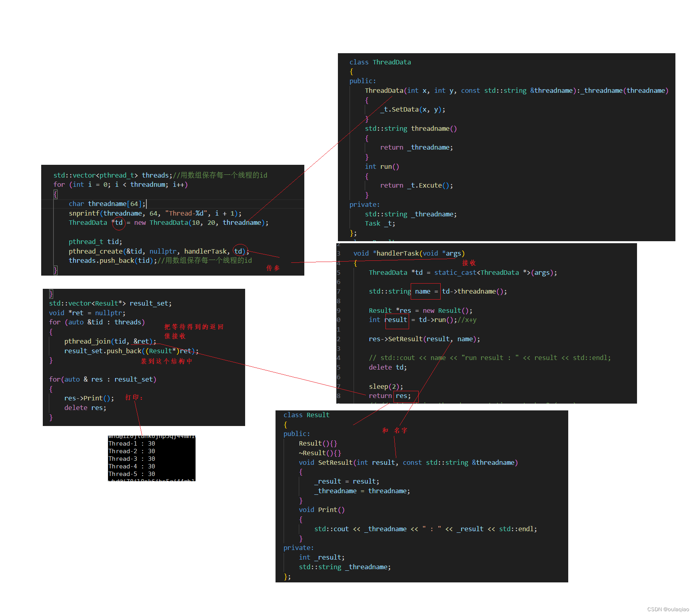Click the '_result = result;' assignment

coord(347,481)
